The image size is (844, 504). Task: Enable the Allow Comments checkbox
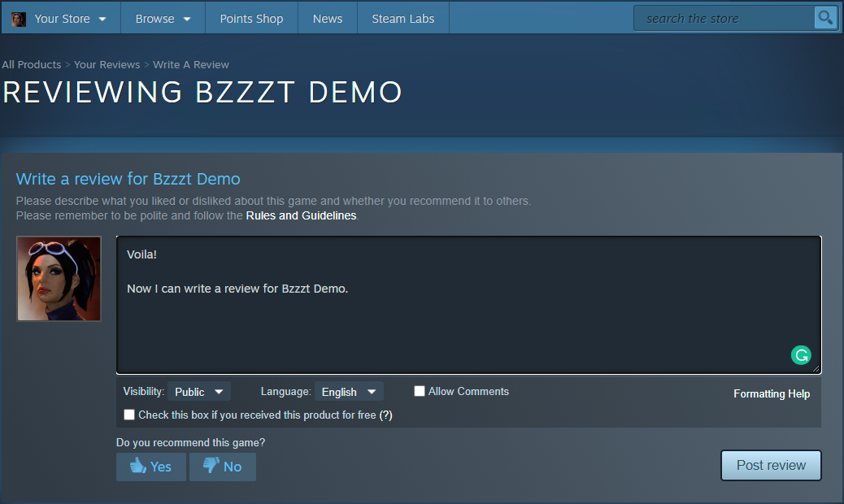point(420,391)
